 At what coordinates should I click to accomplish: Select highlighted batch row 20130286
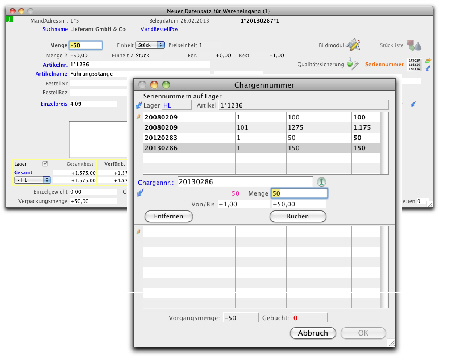261,148
